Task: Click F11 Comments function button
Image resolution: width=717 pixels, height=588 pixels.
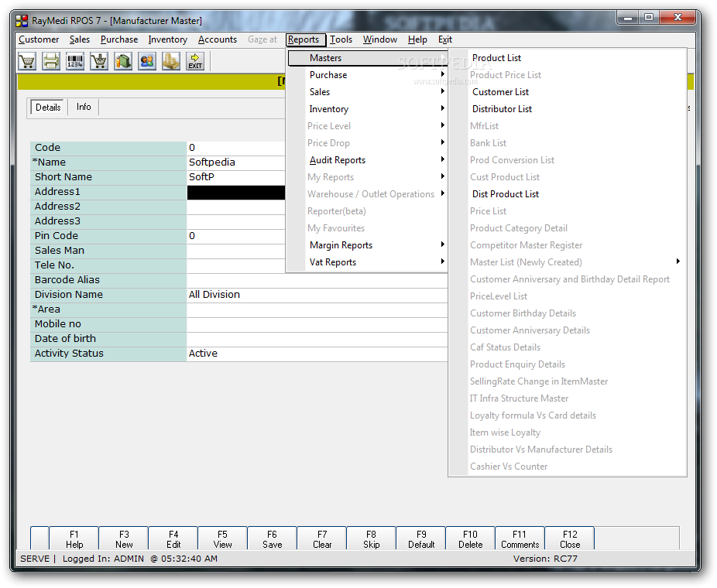Action: click(x=520, y=539)
